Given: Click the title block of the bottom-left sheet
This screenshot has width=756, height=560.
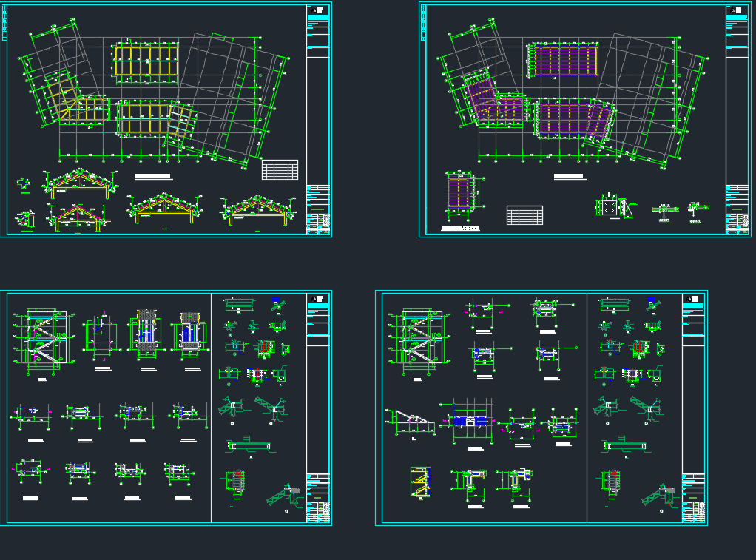Looking at the screenshot, I should tap(318, 408).
